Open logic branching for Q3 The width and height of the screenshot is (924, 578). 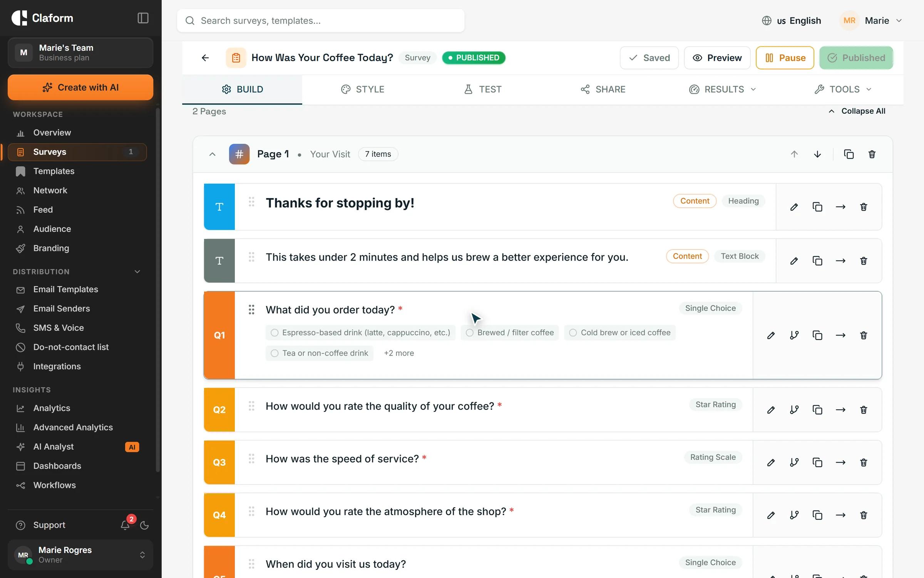[x=794, y=462]
